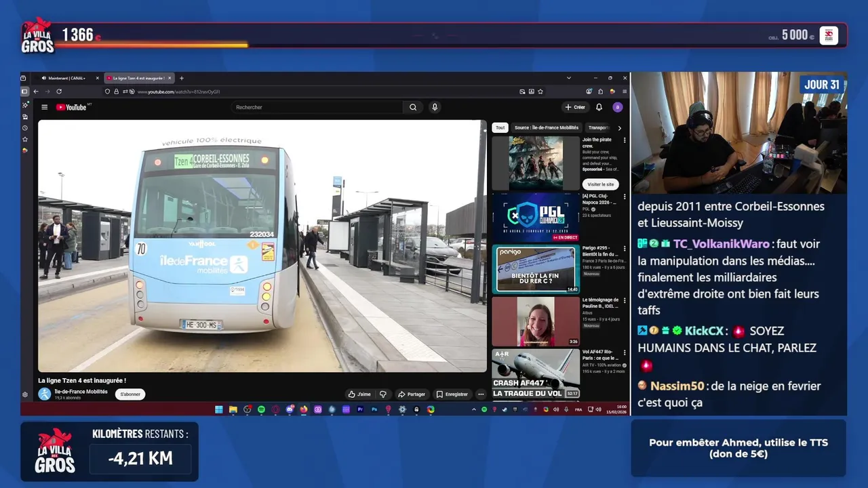Open Photoshop from the taskbar
The width and height of the screenshot is (868, 488).
pyautogui.click(x=374, y=409)
